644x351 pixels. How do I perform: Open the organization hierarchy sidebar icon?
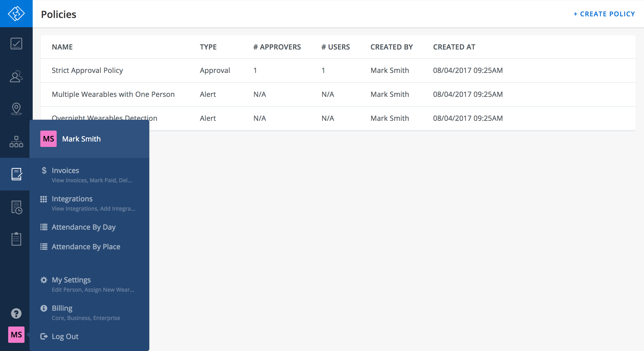pos(16,141)
